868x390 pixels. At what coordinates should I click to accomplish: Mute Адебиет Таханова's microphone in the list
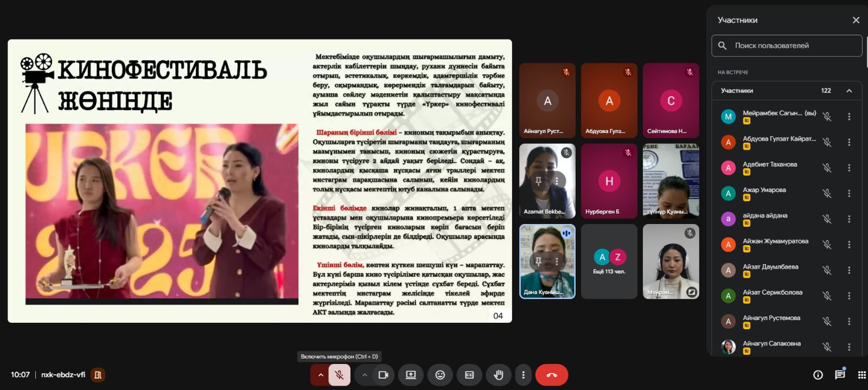[827, 168]
